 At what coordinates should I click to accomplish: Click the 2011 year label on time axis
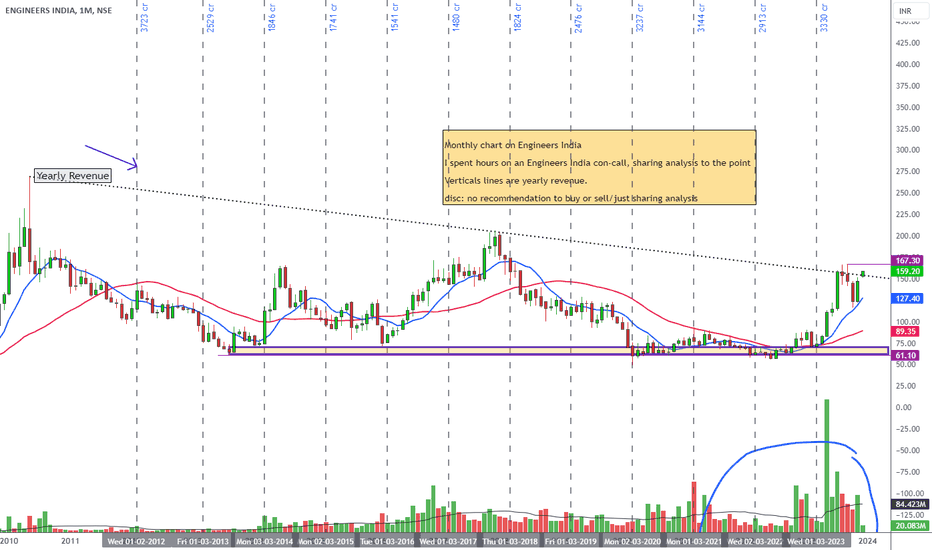[x=70, y=541]
